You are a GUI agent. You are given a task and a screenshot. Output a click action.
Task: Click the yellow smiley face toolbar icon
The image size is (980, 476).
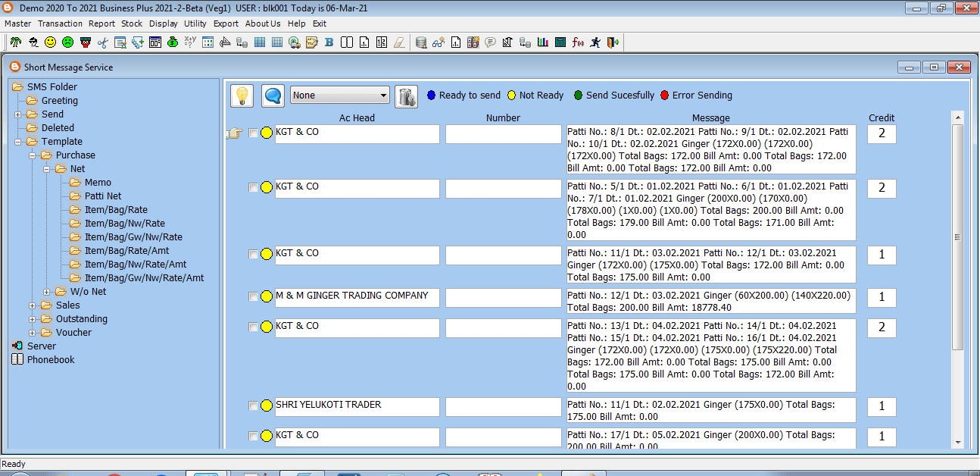51,42
